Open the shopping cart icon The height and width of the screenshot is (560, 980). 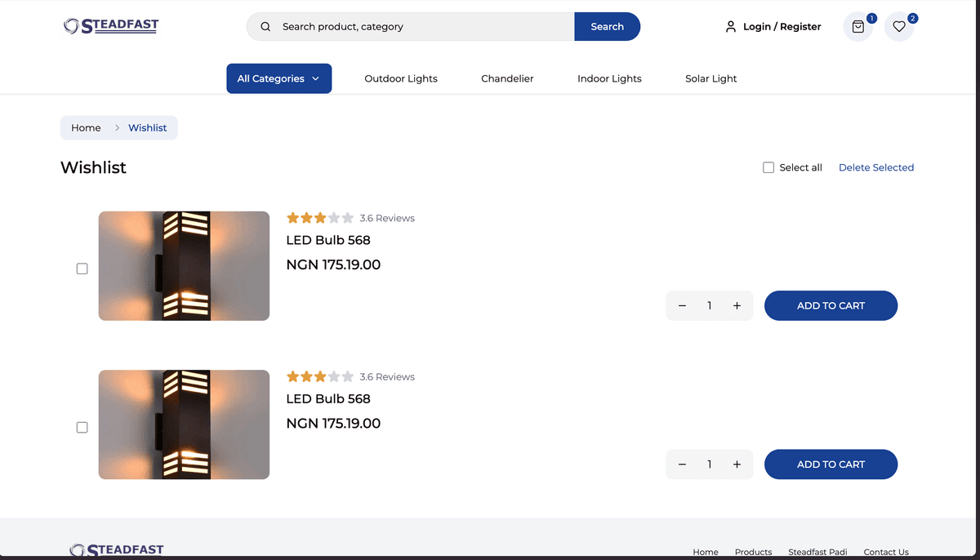pos(857,27)
